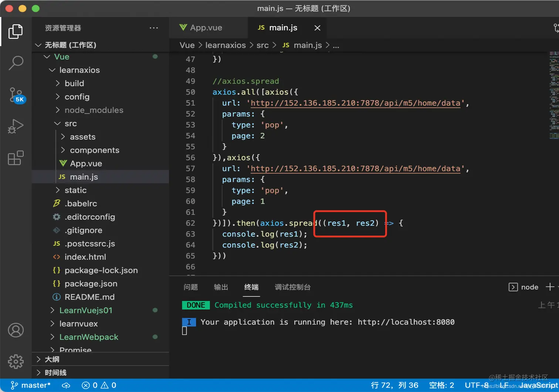Click the 空格: 2 indentation setting
Image resolution: width=559 pixels, height=392 pixels.
[441, 385]
